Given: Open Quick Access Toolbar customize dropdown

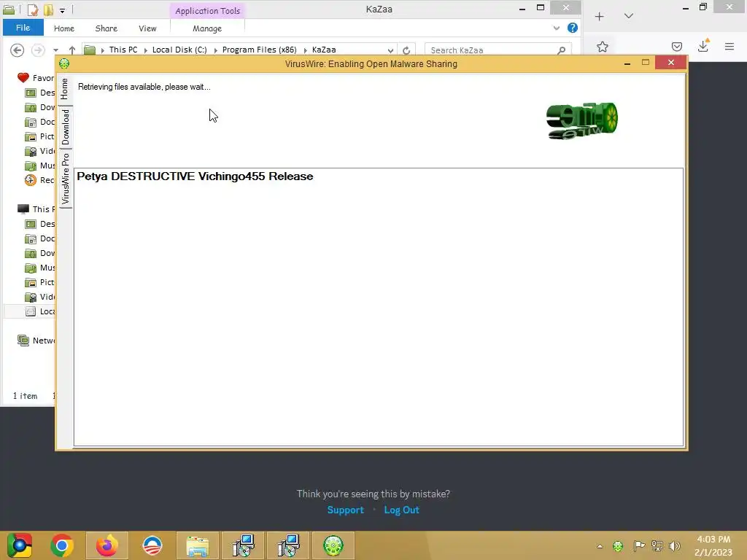Looking at the screenshot, I should (63, 9).
